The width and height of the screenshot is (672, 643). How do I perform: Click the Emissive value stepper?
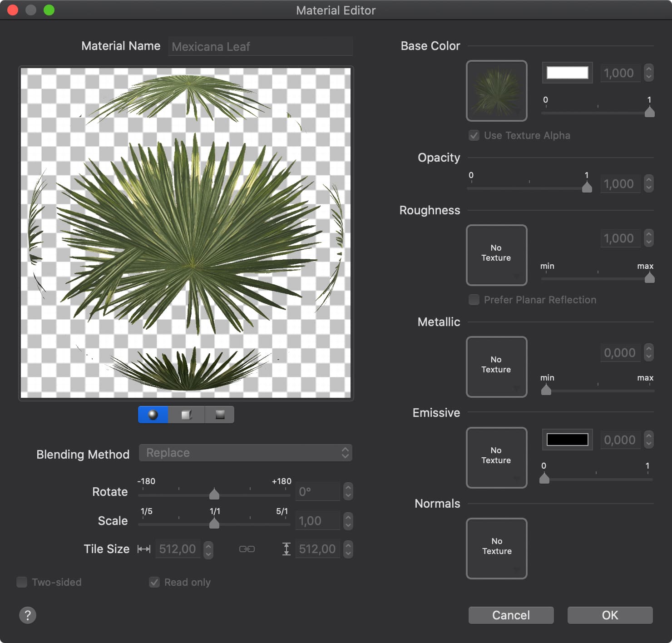(x=649, y=440)
